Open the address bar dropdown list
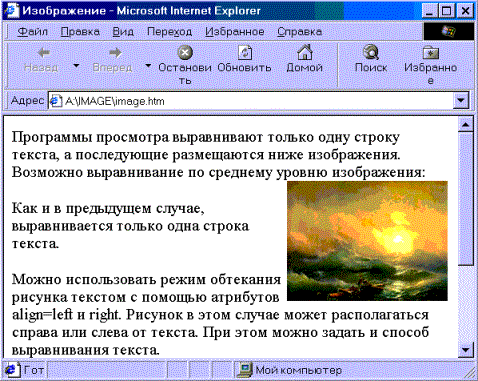Viewport: 478px width, 381px height. pos(461,101)
